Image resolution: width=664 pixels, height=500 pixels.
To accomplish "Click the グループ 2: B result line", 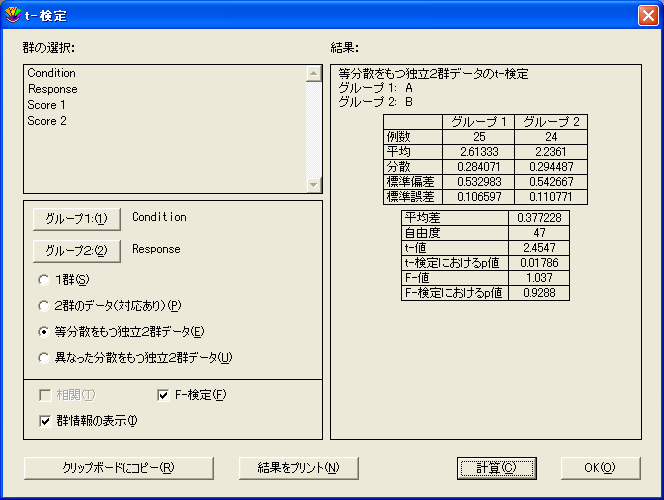I will 375,102.
